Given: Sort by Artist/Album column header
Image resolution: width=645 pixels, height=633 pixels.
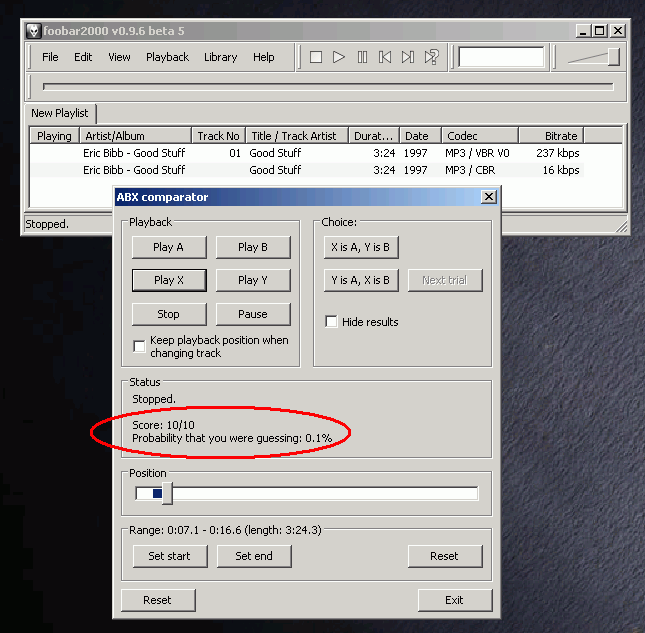Looking at the screenshot, I should click(135, 136).
